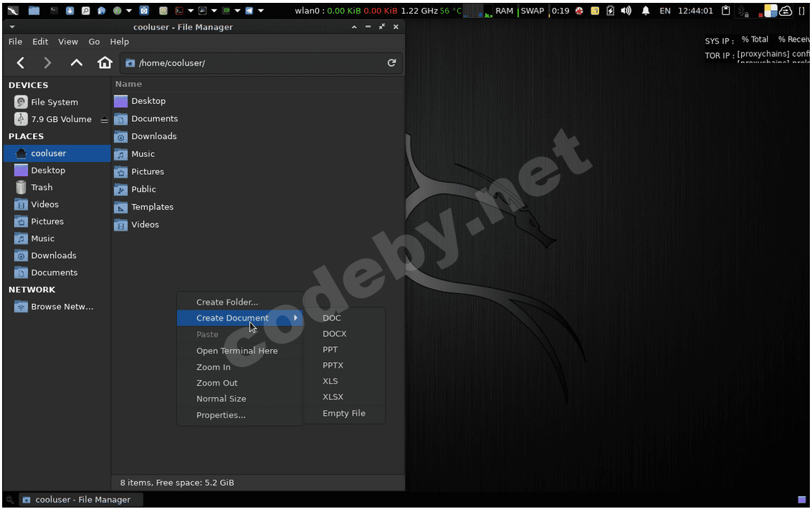
Task: Create a PPT document
Action: tap(345, 350)
